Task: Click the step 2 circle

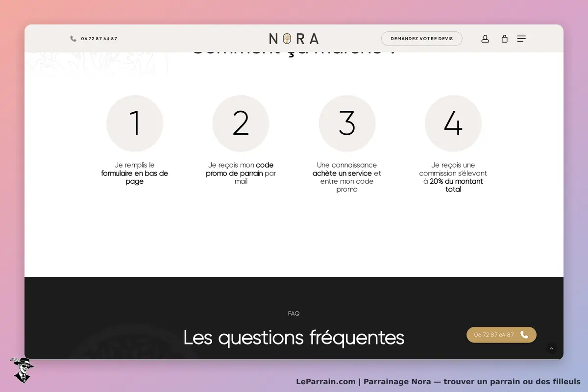Action: (x=241, y=123)
